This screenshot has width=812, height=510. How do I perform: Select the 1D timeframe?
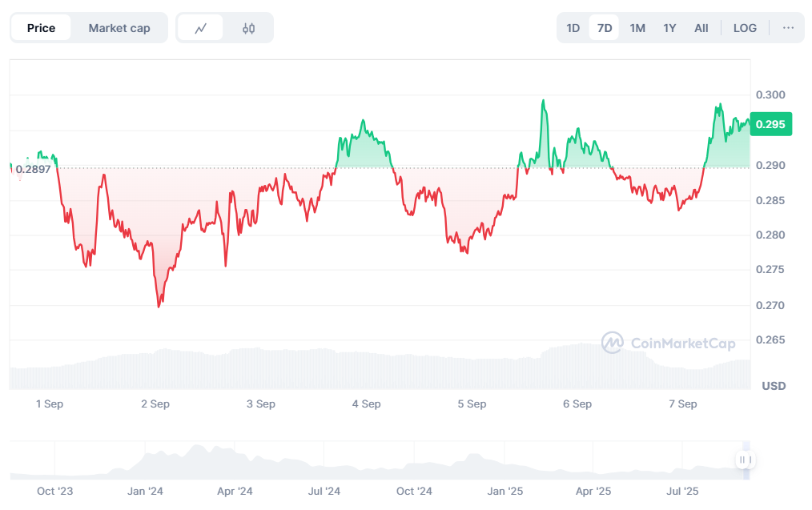[573, 27]
